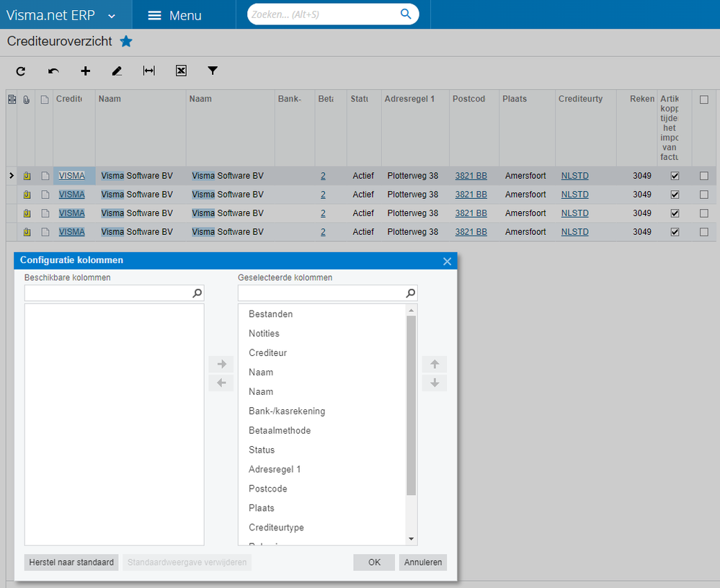Screen dimensions: 720x588
Task: Move column back with the left arrow
Action: pyautogui.click(x=221, y=383)
